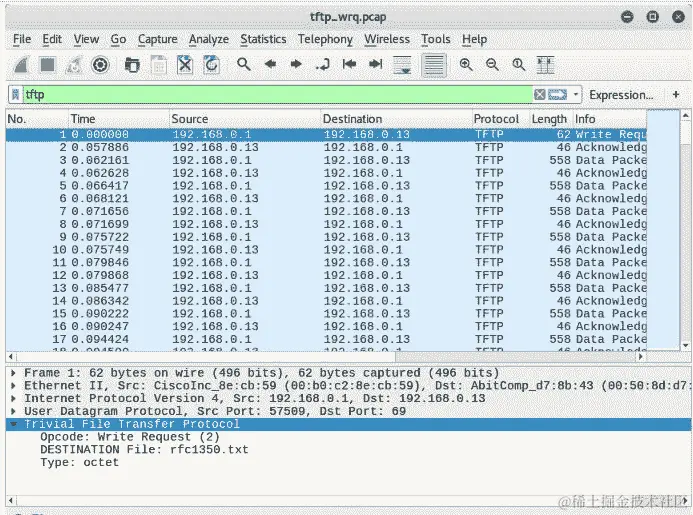
Task: Click in the tftp display filter field
Action: click(x=277, y=94)
